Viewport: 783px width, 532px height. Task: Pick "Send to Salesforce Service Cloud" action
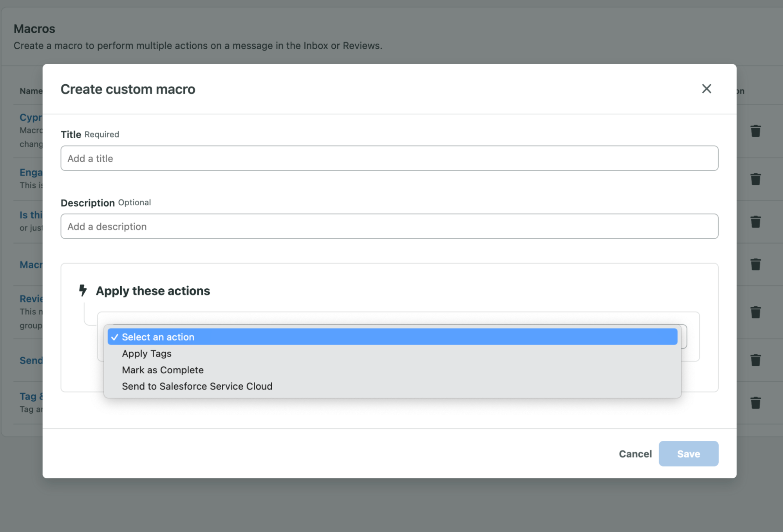(197, 386)
